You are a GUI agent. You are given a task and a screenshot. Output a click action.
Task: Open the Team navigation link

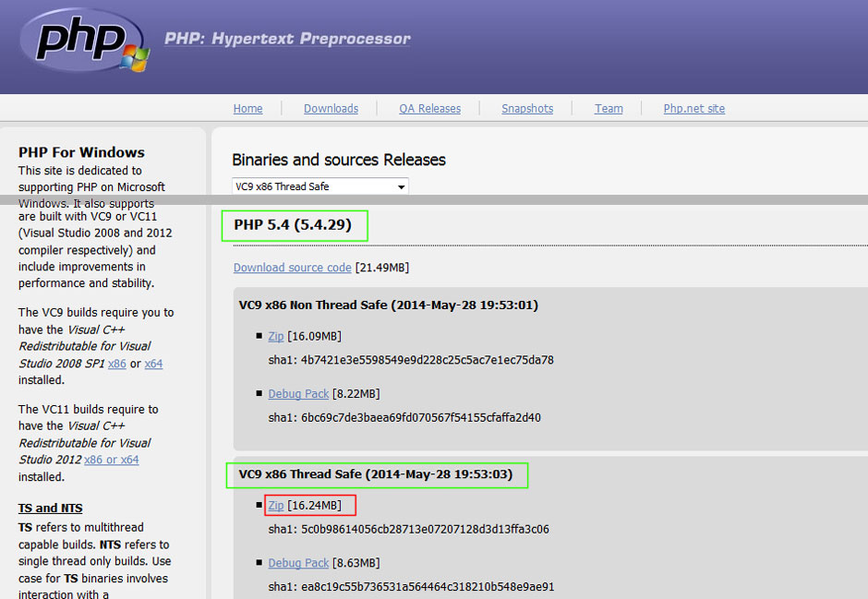[609, 108]
